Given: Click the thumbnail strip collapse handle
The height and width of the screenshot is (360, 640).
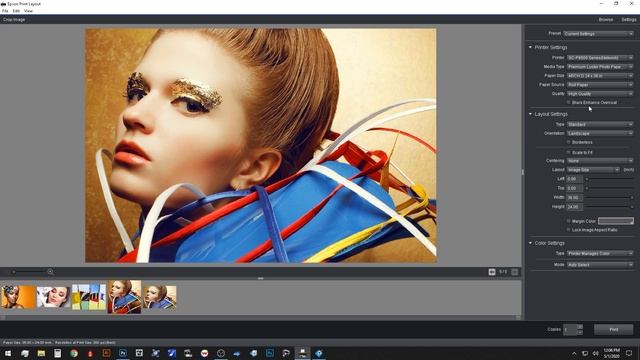Looking at the screenshot, I should (260, 278).
